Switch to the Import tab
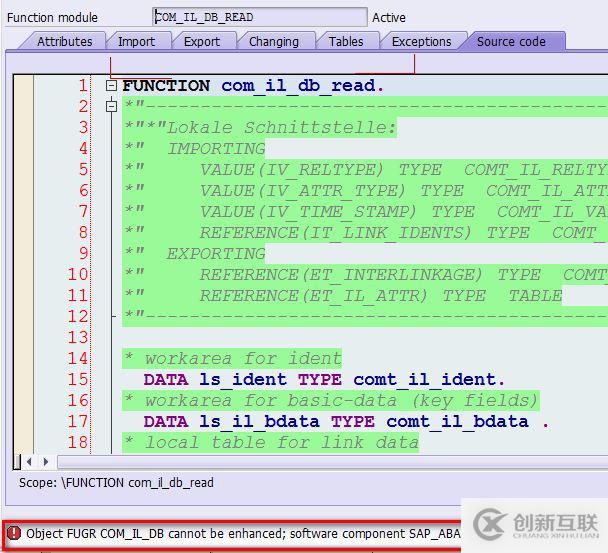Viewport: 608px width, 553px height. pyautogui.click(x=136, y=41)
